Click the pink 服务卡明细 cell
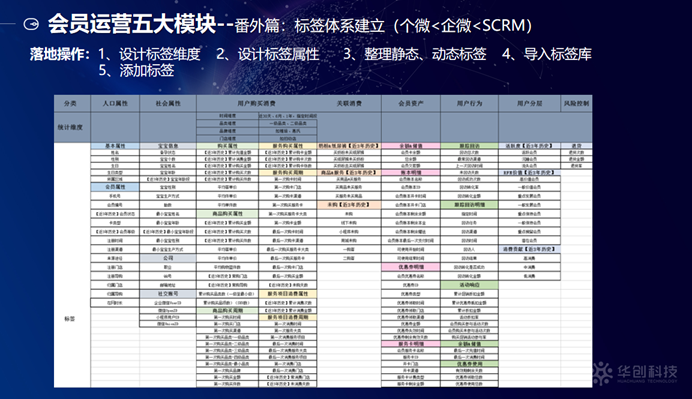The width and height of the screenshot is (692, 399). pyautogui.click(x=411, y=343)
